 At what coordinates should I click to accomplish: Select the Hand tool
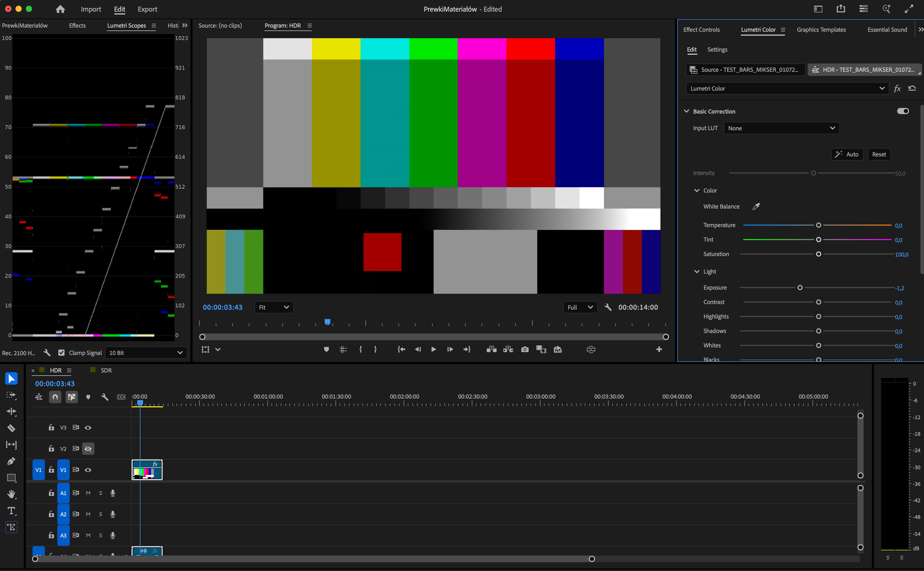(11, 494)
